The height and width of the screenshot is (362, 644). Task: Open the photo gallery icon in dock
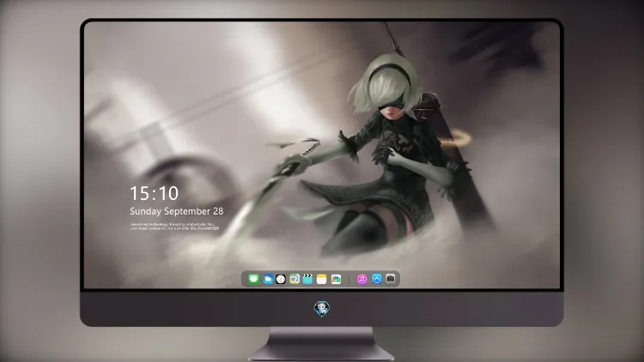click(x=336, y=279)
